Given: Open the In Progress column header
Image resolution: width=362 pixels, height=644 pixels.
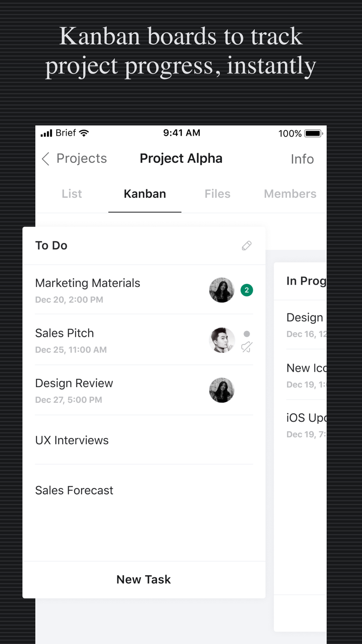Looking at the screenshot, I should (306, 281).
